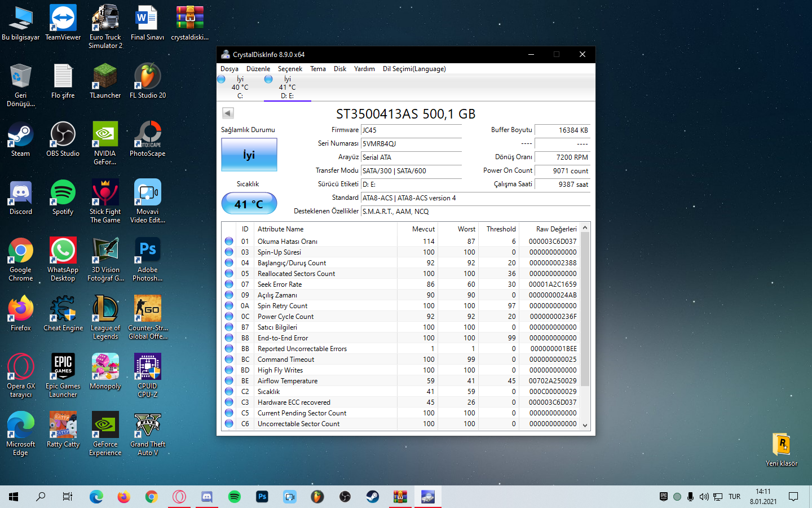Click the Threshold column header
Screen dimensions: 812x508
tap(499, 229)
